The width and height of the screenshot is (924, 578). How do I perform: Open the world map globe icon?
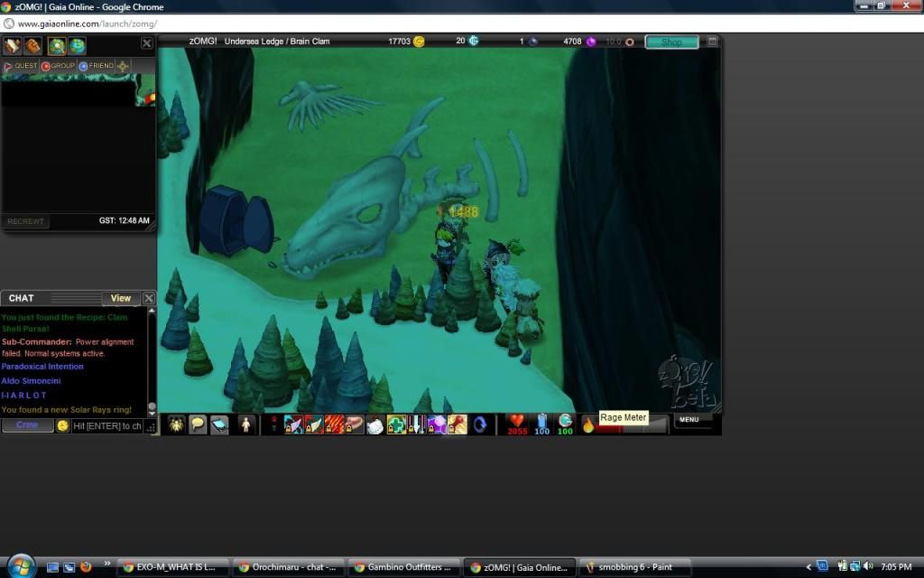coord(78,45)
